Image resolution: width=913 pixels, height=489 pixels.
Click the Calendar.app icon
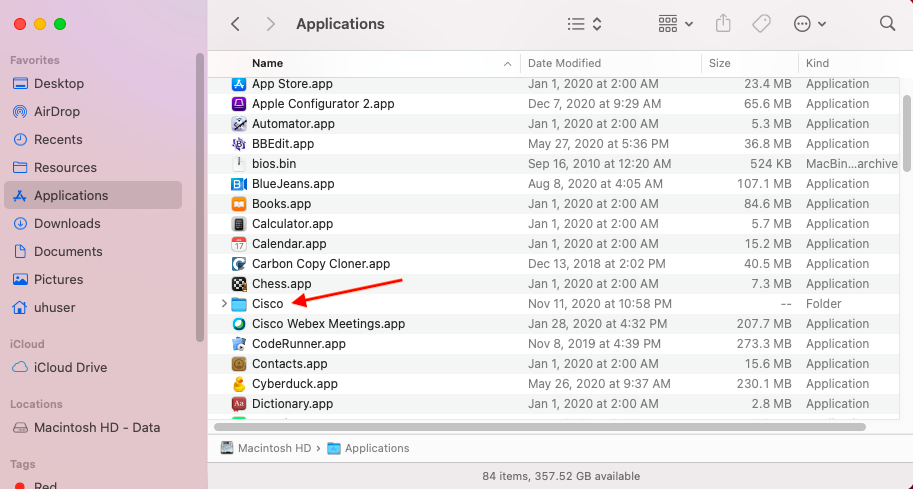239,244
